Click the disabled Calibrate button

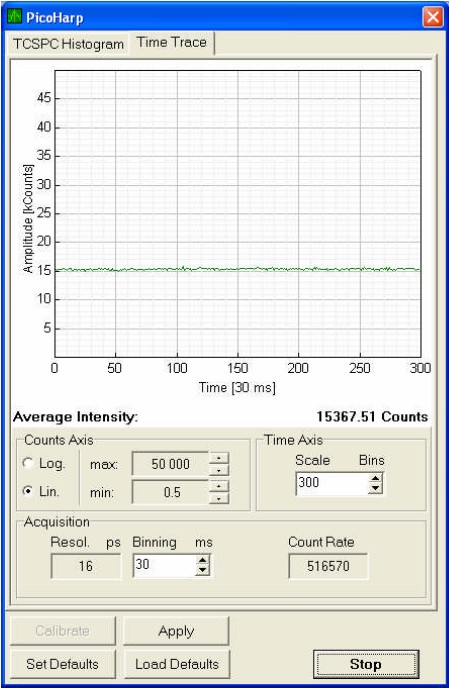63,631
